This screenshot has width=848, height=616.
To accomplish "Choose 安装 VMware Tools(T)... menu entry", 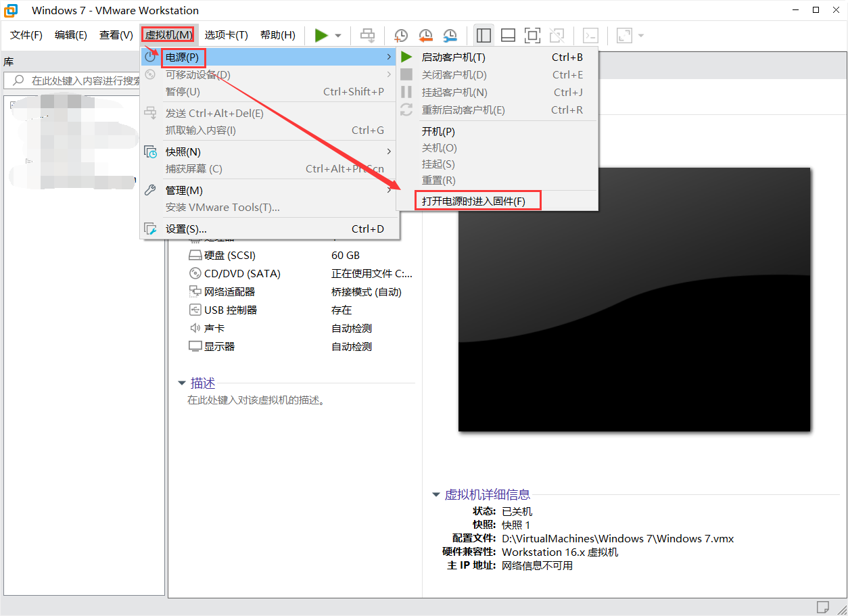I will click(x=269, y=208).
